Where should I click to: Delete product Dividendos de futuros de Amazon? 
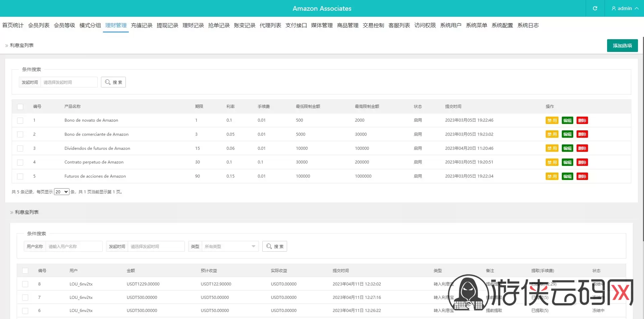click(x=582, y=148)
